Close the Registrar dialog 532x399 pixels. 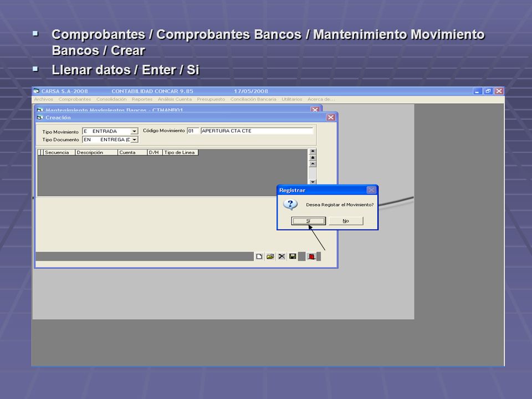(x=371, y=190)
